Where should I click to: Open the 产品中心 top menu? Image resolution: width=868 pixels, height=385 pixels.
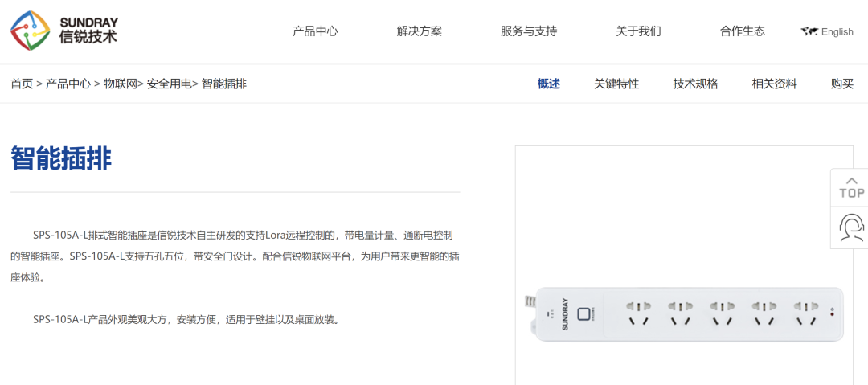pos(315,31)
